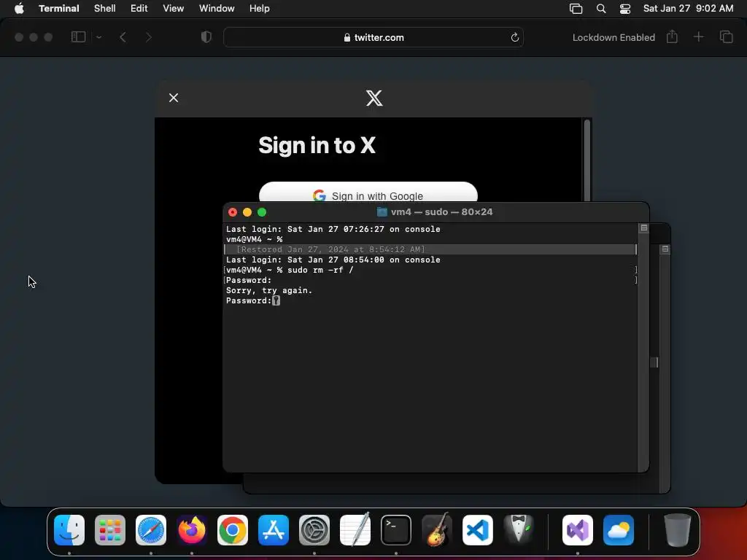
Task: Click the date and time in the menu bar
Action: [689, 9]
